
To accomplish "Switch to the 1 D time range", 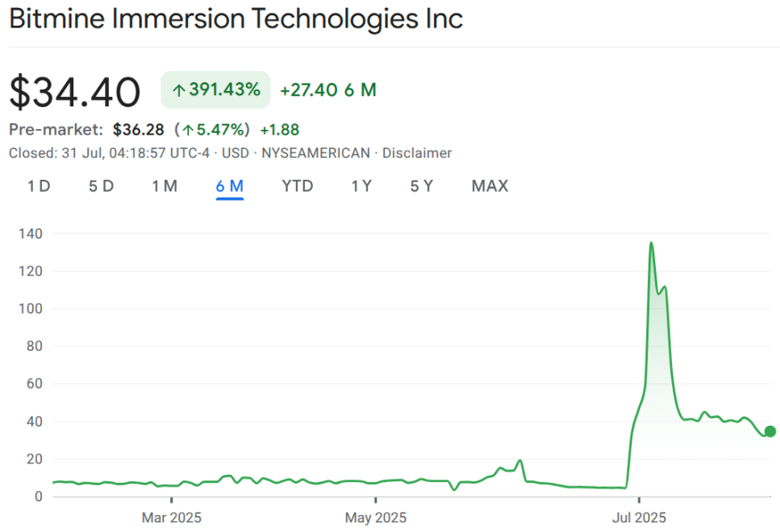I will [39, 186].
